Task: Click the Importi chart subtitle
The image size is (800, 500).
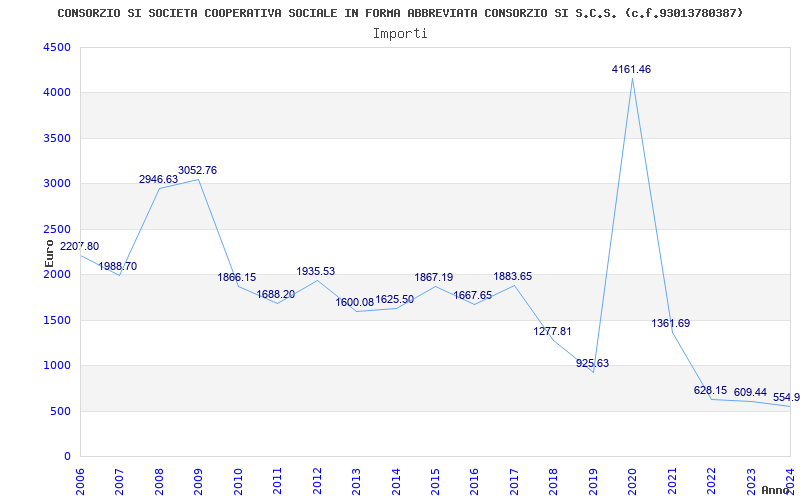Action: pos(400,34)
